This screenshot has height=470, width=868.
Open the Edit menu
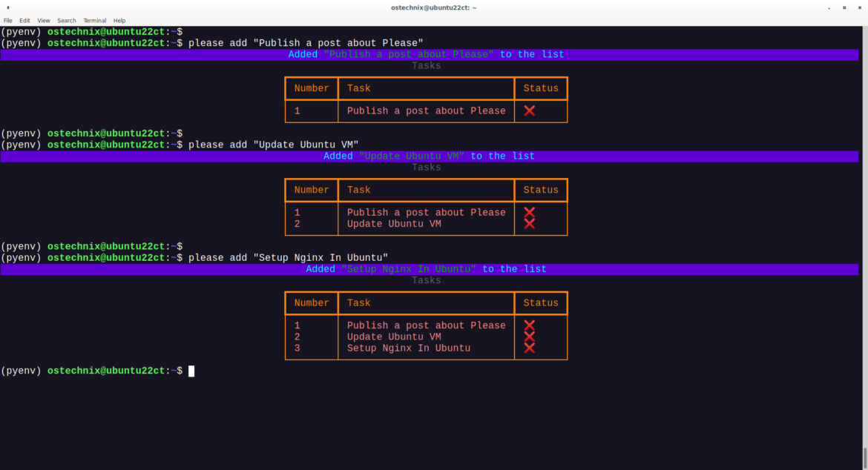coord(24,20)
